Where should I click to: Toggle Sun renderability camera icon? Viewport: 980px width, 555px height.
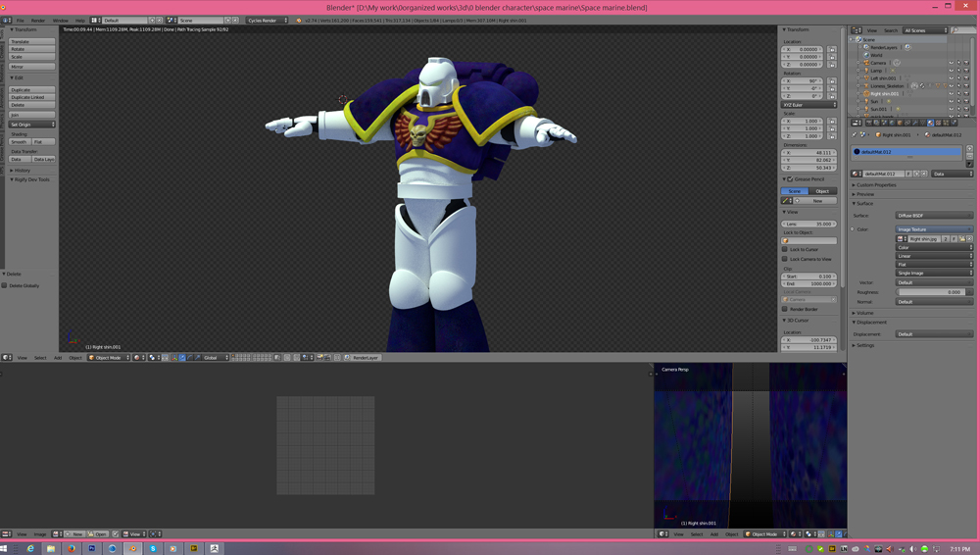(x=966, y=101)
